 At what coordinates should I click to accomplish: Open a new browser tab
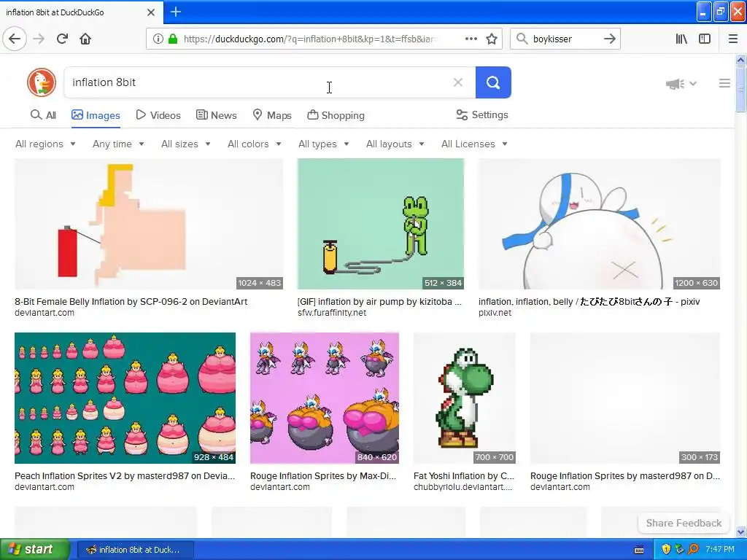(x=175, y=12)
